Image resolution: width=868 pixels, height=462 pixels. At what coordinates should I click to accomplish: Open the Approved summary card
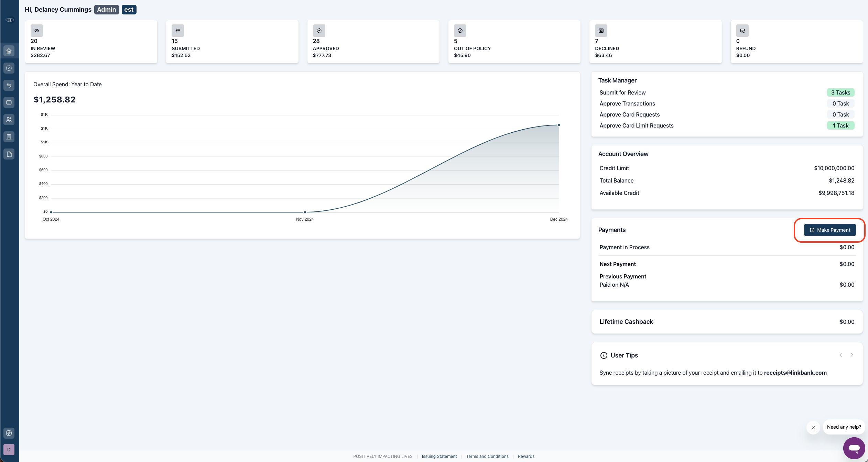click(x=373, y=42)
